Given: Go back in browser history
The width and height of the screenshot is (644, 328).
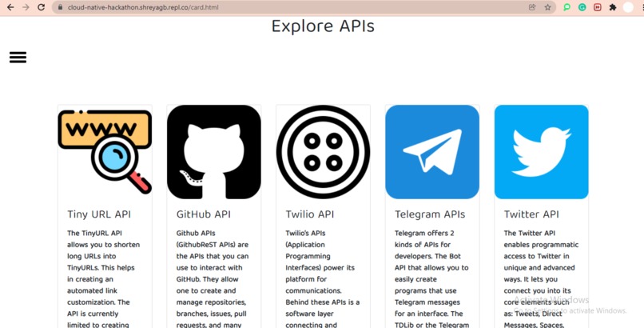Looking at the screenshot, I should point(10,7).
